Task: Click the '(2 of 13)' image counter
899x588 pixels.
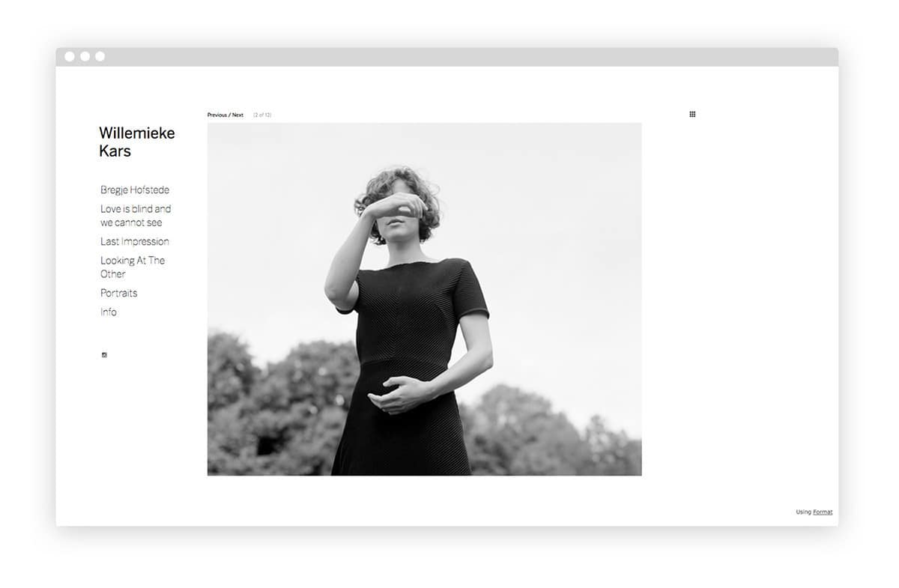Action: tap(262, 115)
